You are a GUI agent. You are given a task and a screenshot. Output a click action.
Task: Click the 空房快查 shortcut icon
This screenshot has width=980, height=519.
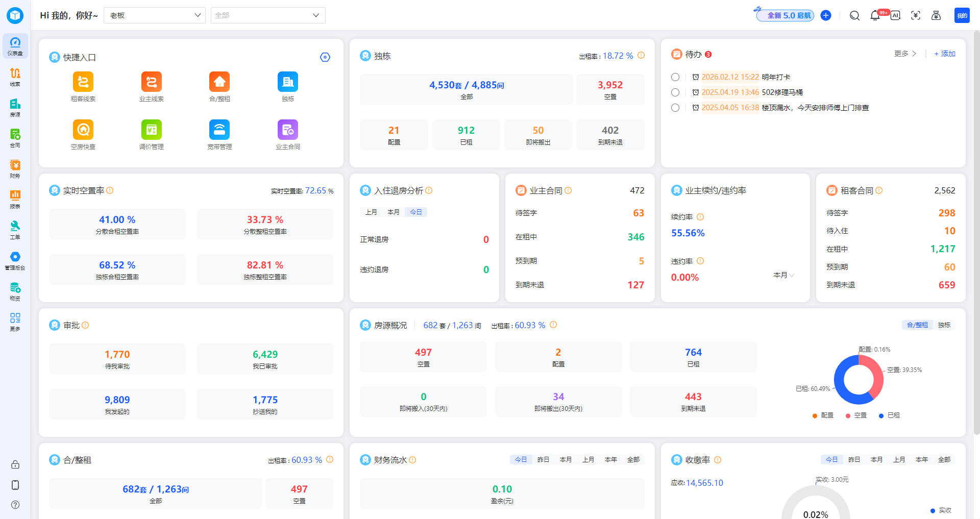tap(83, 130)
